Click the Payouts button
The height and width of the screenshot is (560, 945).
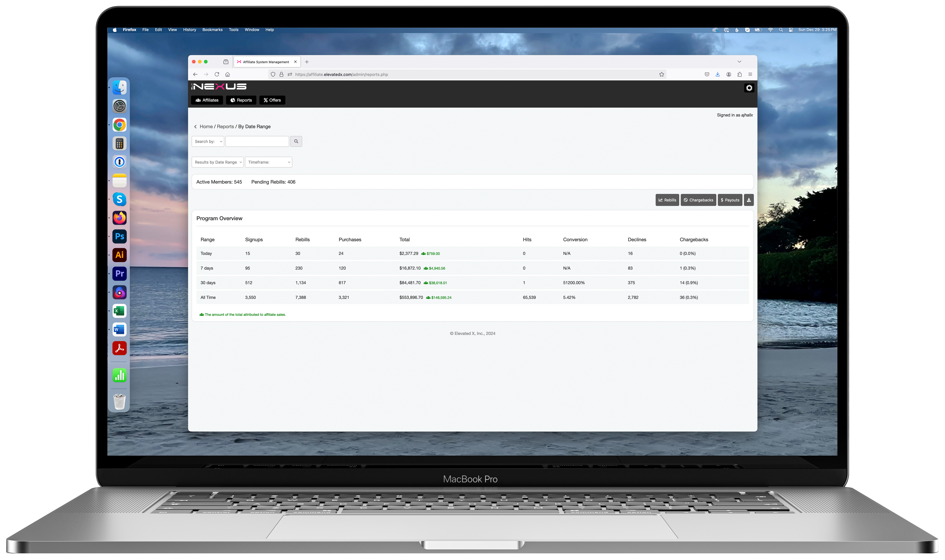pyautogui.click(x=730, y=200)
